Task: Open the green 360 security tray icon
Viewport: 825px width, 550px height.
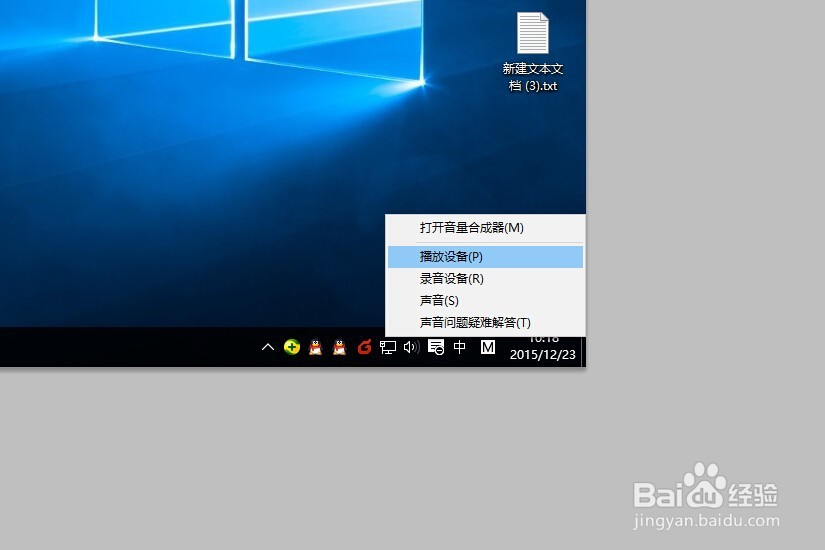Action: tap(291, 347)
